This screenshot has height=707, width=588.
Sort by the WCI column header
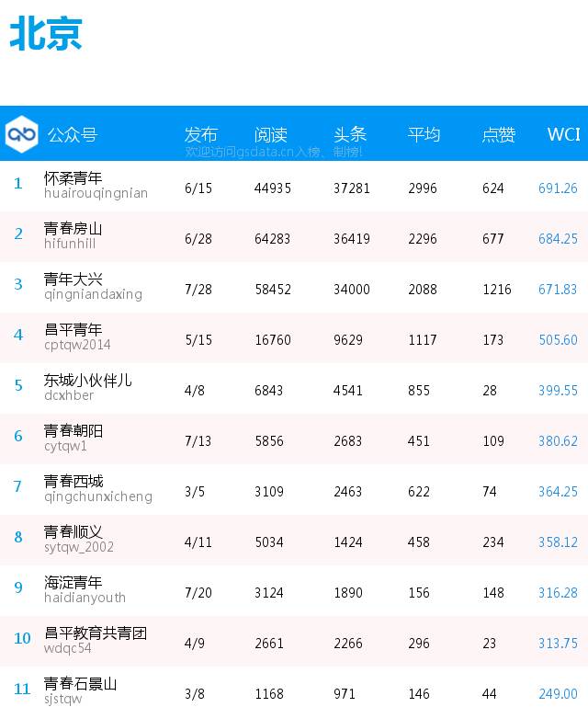tap(564, 134)
